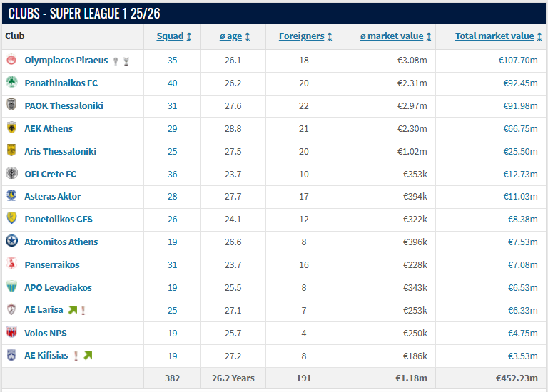Click the Olympiacos Piraeus club crest
The image size is (548, 392).
point(11,60)
